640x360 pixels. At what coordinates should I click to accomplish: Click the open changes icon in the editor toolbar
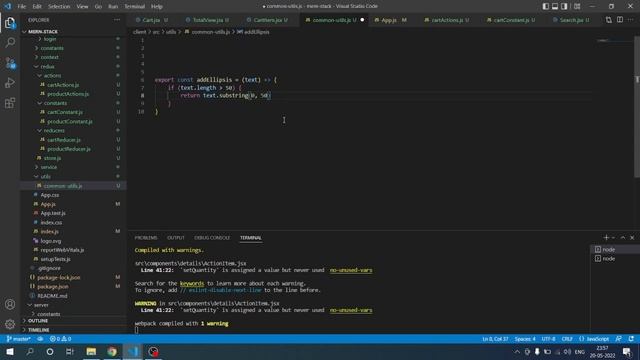click(x=609, y=20)
